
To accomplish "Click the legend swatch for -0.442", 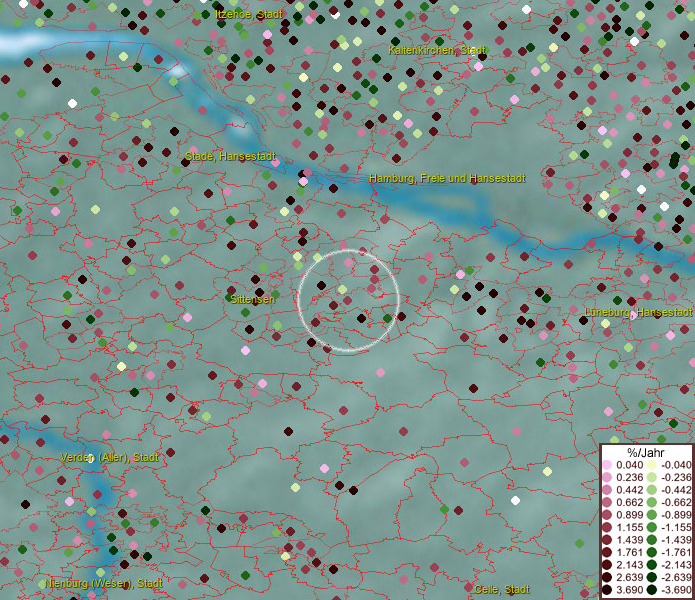I will (652, 490).
